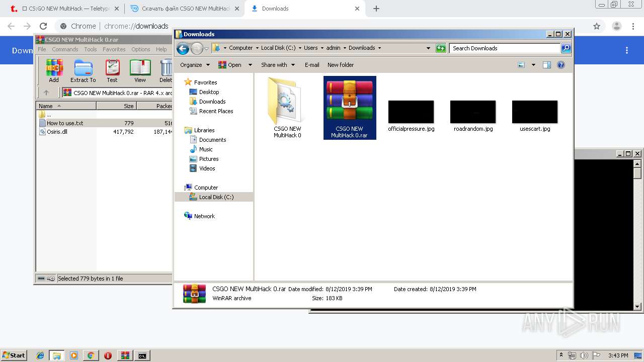644x362 pixels.
Task: Click the refresh icon beside the address bar
Action: point(441,48)
